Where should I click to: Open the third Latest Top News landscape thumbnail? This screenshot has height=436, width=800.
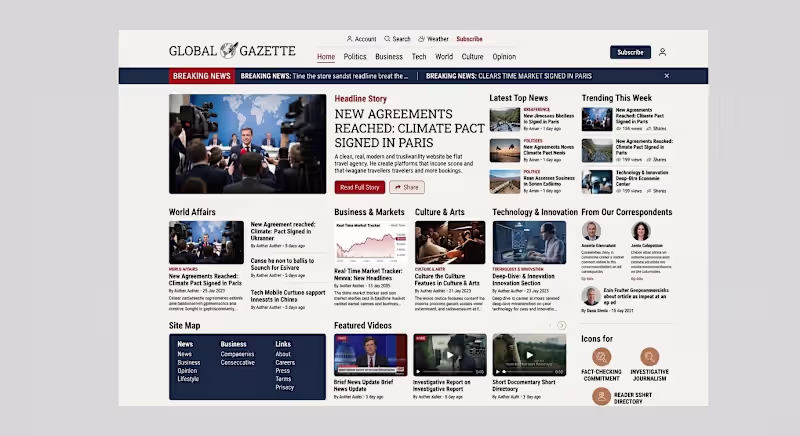[505, 182]
